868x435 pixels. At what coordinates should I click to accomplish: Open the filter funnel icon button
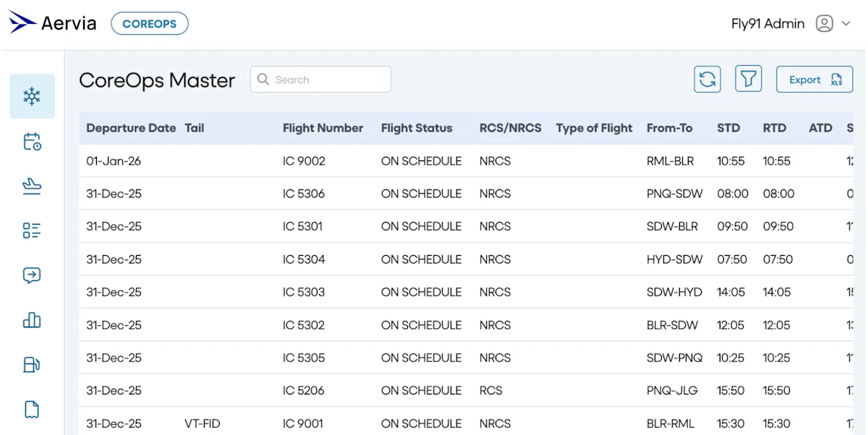coord(749,79)
